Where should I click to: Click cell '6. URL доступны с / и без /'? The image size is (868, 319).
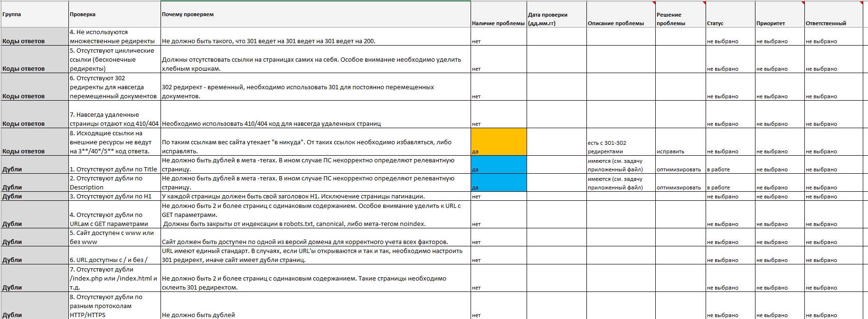click(x=114, y=255)
